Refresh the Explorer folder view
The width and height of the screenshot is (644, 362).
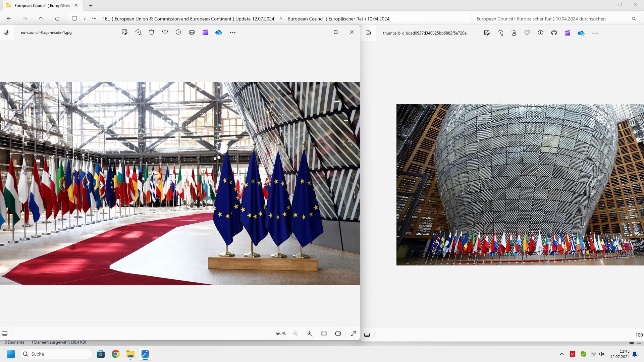[x=57, y=19]
